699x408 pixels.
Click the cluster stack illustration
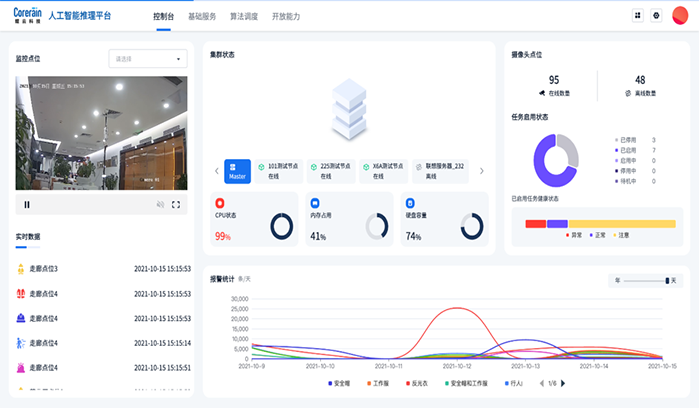(349, 109)
